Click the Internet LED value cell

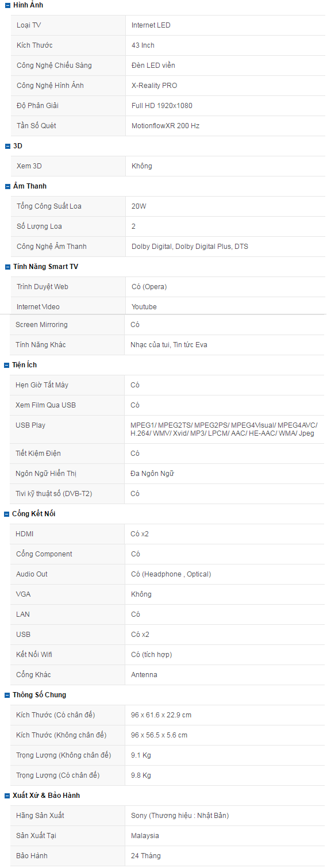click(x=225, y=25)
